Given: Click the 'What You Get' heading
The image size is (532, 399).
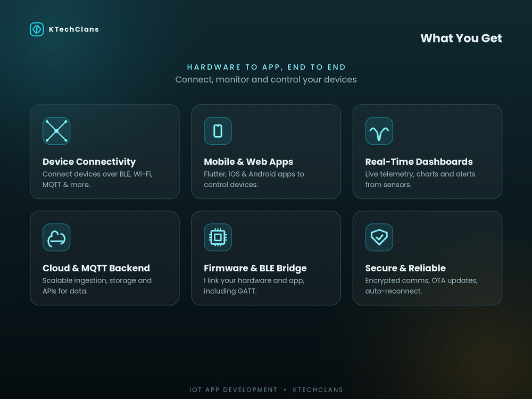Looking at the screenshot, I should tap(461, 38).
